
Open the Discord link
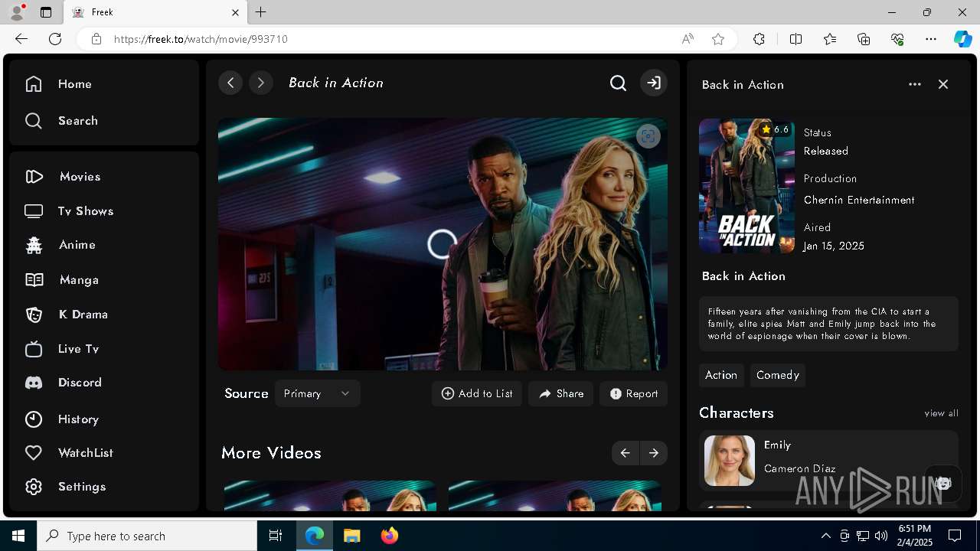[63, 383]
